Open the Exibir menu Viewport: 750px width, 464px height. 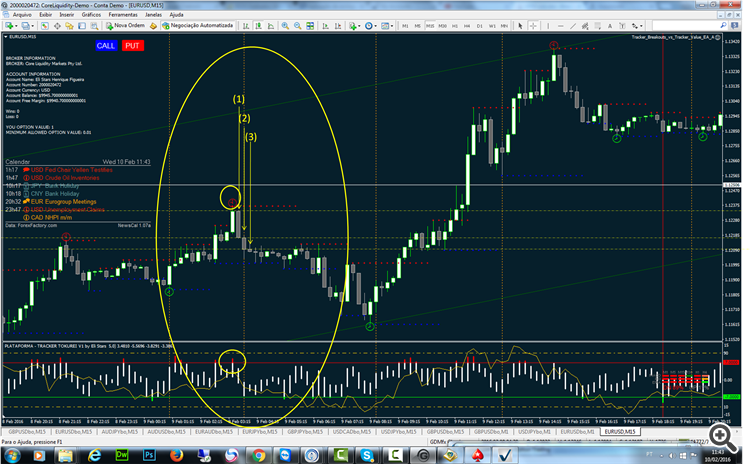coord(46,15)
